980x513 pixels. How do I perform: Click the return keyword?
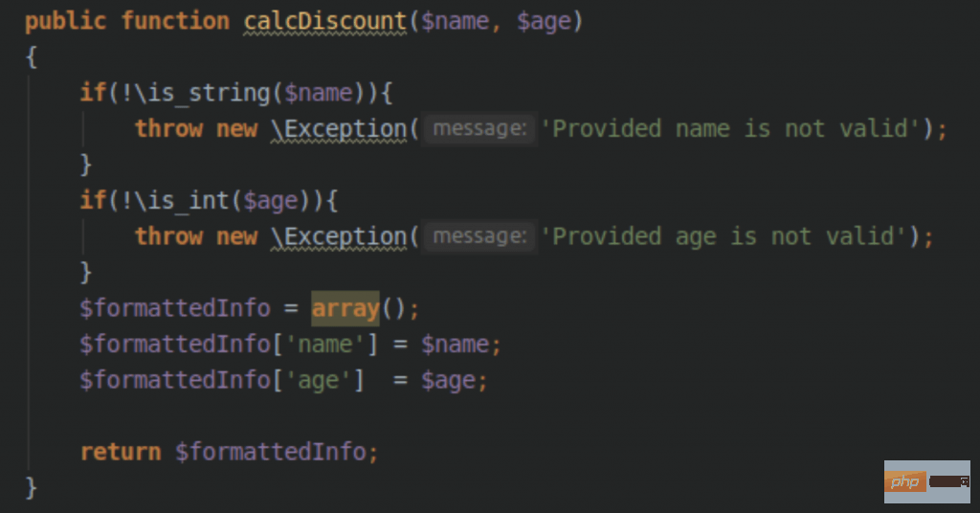[x=121, y=452]
